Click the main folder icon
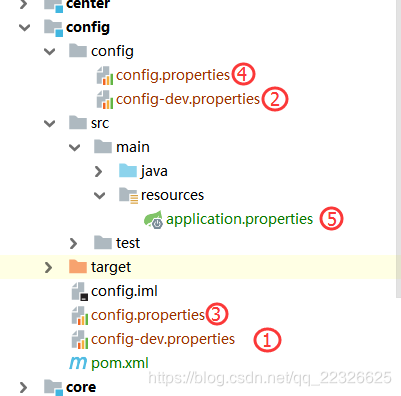 103,147
